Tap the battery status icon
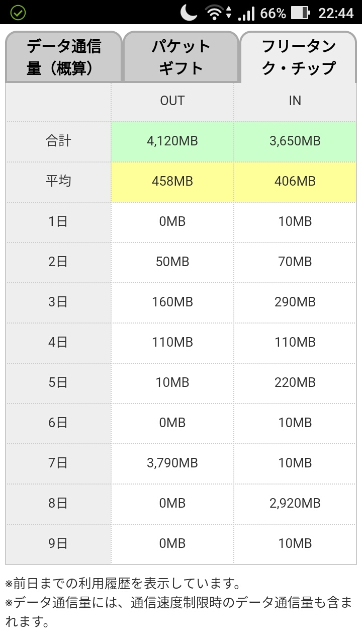Viewport: 362px width, 644px height. click(x=300, y=13)
